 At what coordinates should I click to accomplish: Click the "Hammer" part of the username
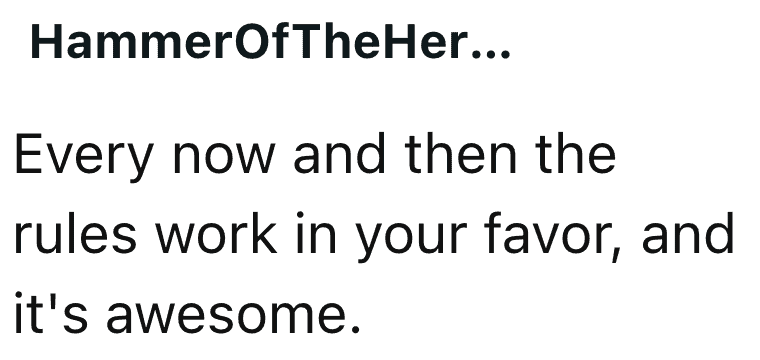pos(132,42)
